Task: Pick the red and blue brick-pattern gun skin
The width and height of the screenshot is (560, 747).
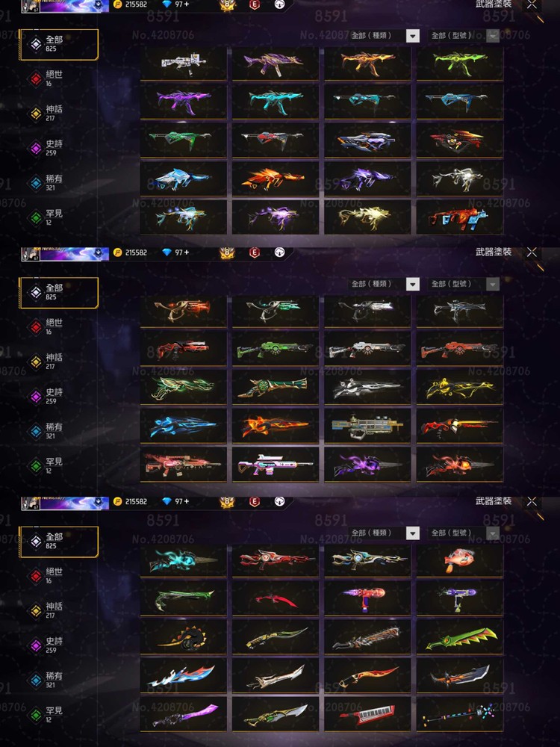Action: click(x=459, y=217)
